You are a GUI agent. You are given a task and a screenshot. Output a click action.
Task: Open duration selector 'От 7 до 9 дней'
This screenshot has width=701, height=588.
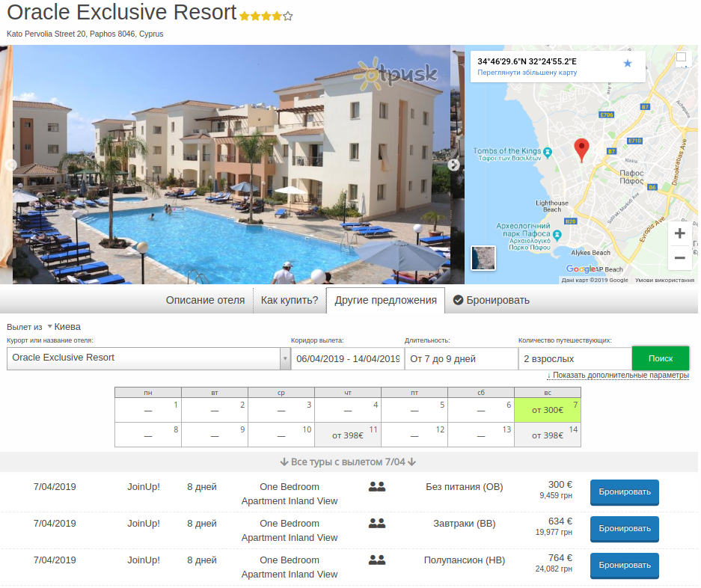(x=461, y=358)
